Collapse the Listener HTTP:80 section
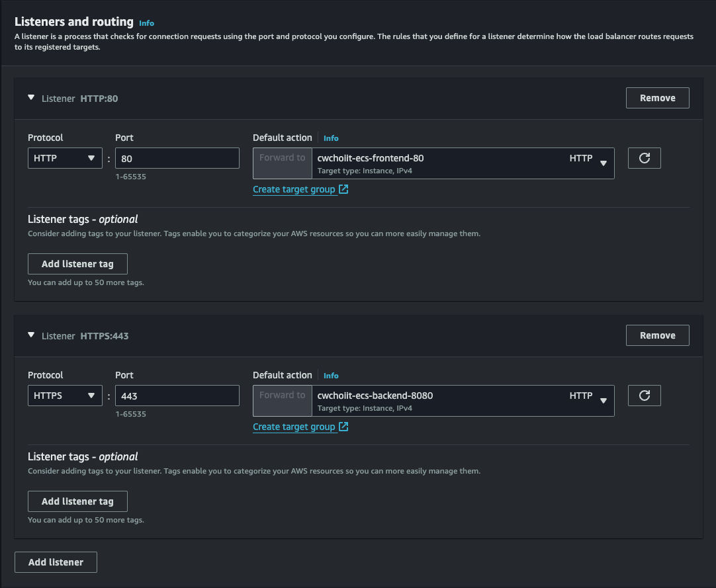Screen dimensions: 716x588 pos(31,98)
